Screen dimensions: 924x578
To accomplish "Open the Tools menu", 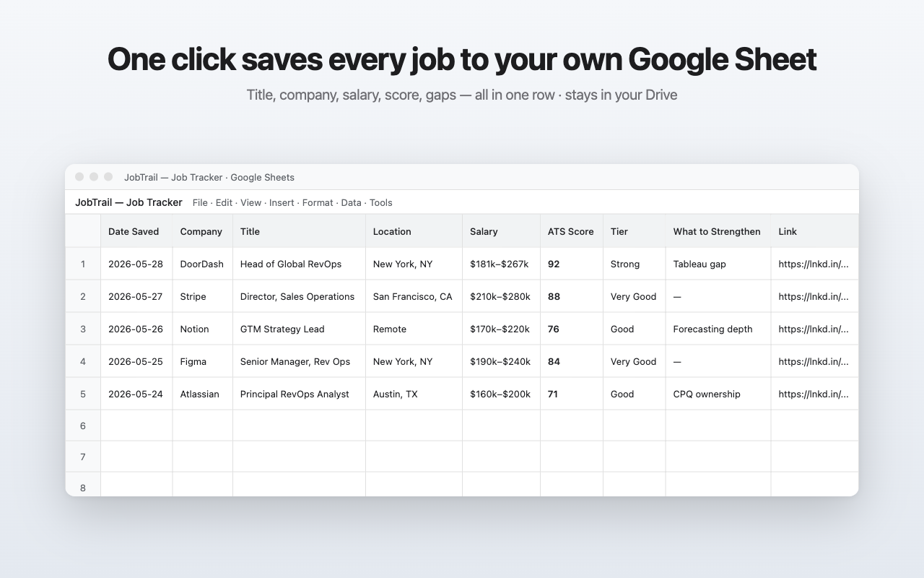I will pos(381,203).
